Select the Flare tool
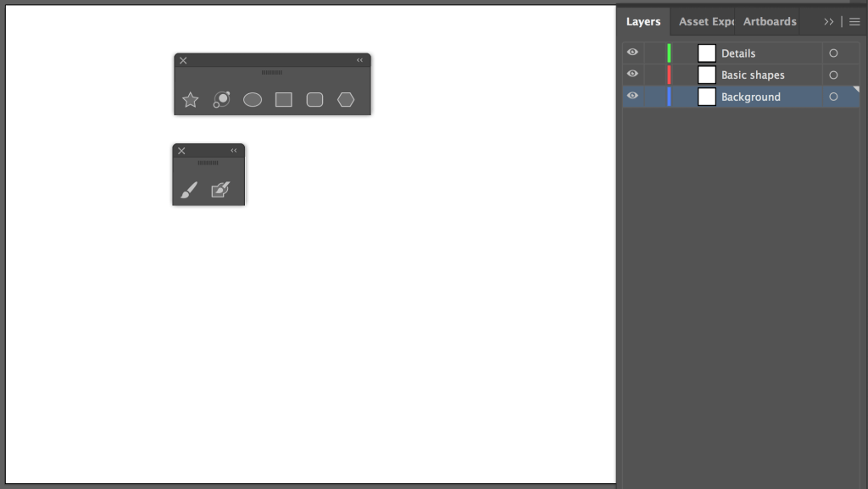 coord(221,100)
